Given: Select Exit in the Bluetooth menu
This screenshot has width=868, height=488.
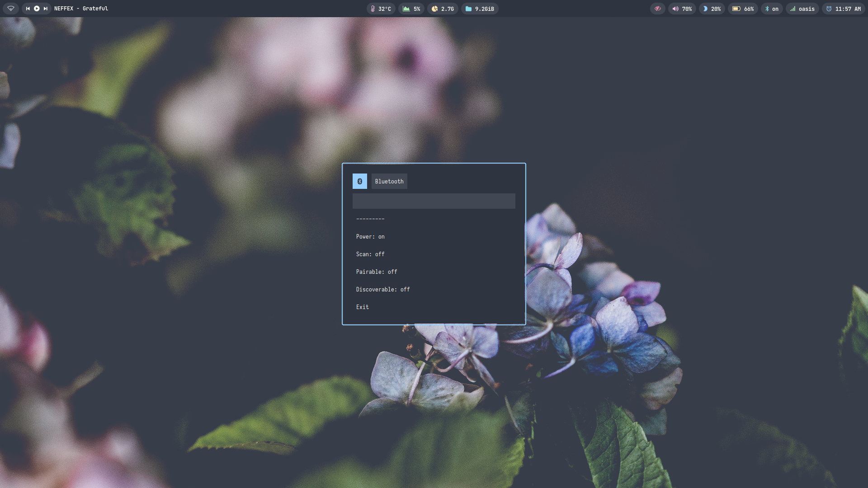Looking at the screenshot, I should [x=363, y=307].
